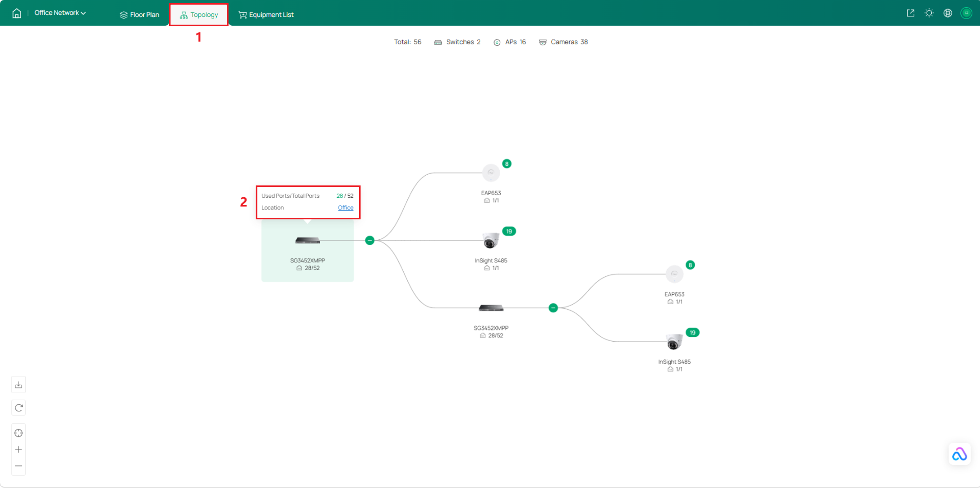Click the 28 / 52 ports value
The width and height of the screenshot is (980, 489).
click(x=345, y=196)
